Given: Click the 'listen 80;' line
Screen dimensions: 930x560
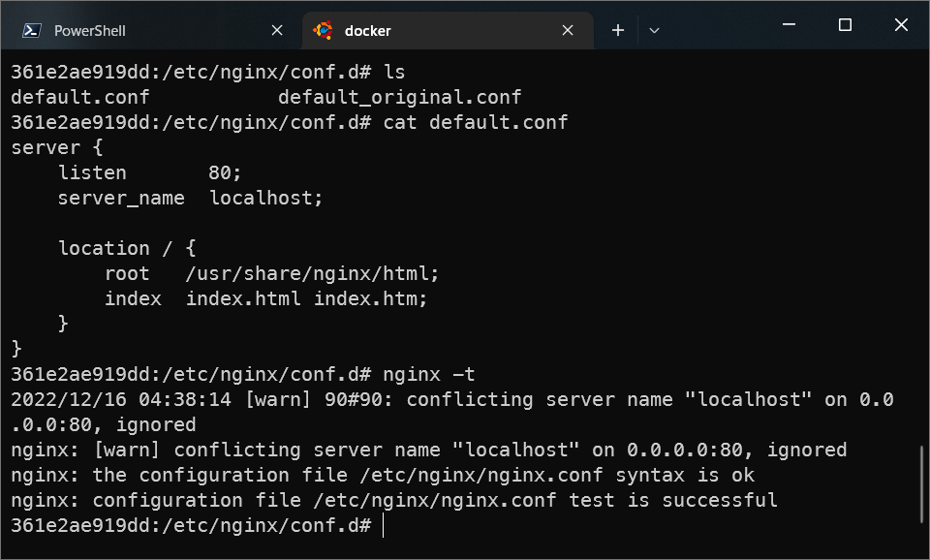Looking at the screenshot, I should [149, 172].
